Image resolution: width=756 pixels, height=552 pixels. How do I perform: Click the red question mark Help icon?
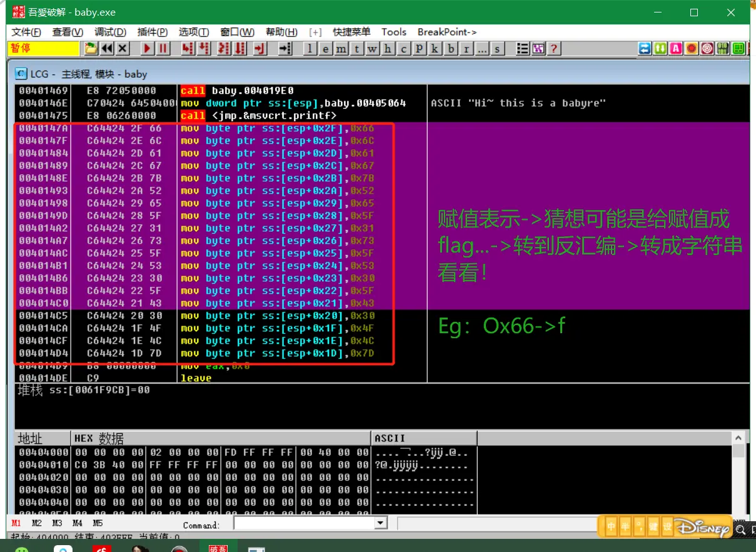tap(553, 49)
